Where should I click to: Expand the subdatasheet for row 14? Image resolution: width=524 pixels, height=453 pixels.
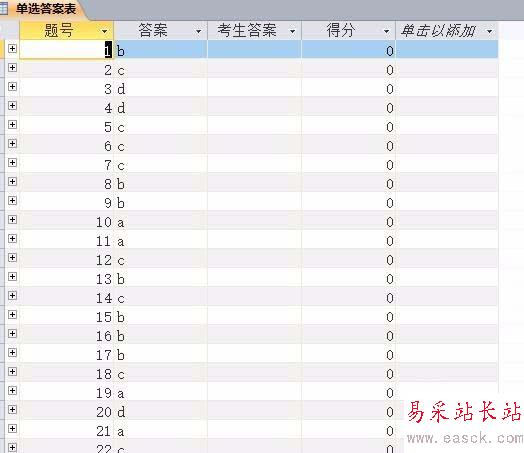12,295
